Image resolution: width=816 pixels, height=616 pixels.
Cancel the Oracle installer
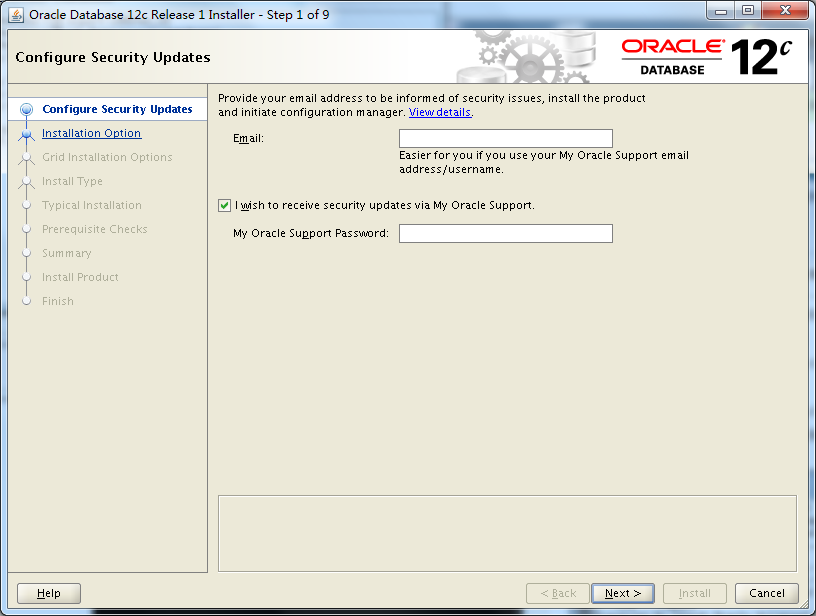pos(767,593)
